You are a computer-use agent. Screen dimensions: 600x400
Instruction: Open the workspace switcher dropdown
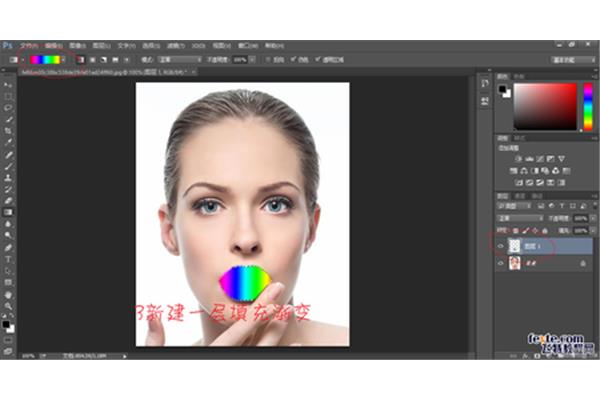tap(573, 60)
